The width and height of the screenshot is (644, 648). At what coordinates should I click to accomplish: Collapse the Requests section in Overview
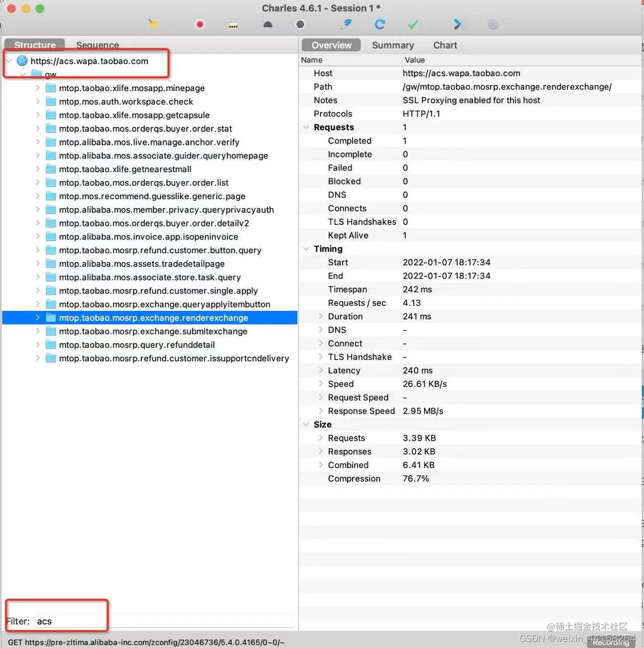click(306, 127)
